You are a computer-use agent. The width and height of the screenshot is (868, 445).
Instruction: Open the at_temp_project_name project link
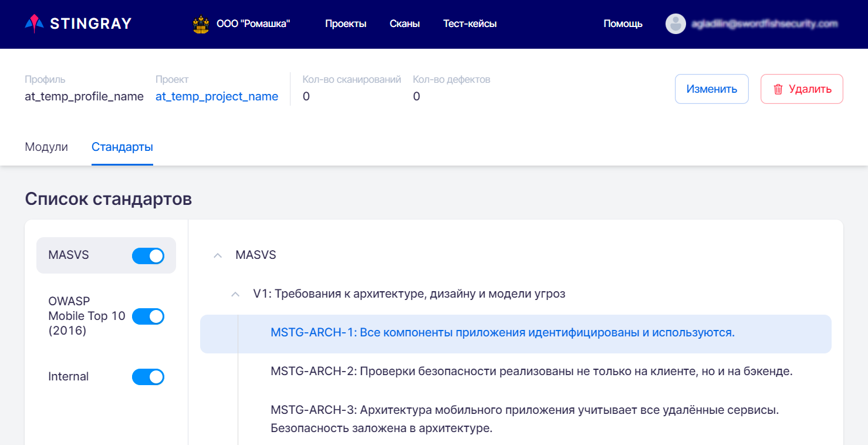[217, 97]
